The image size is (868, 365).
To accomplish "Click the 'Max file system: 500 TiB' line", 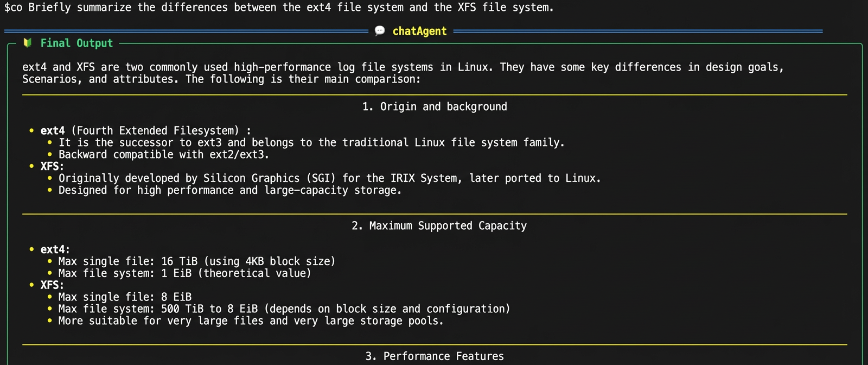I will point(284,309).
